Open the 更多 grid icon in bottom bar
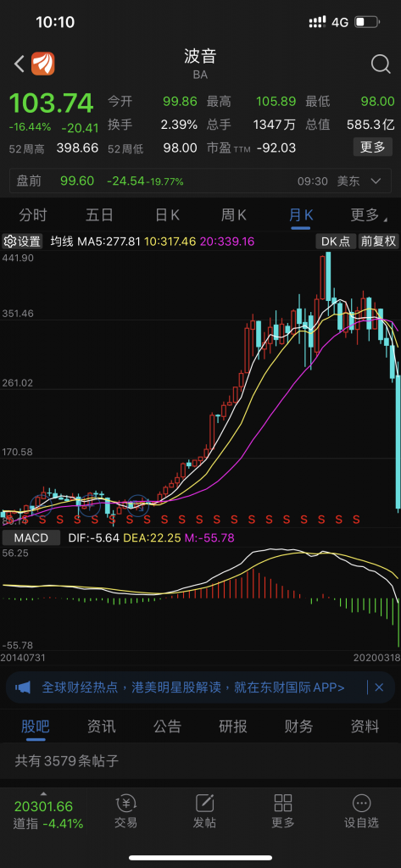Screen dimensions: 401x868 tap(283, 810)
